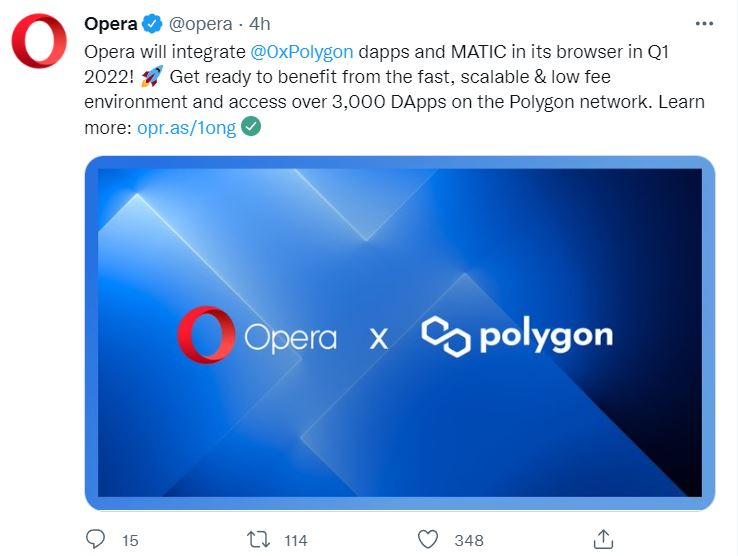The image size is (738, 556).
Task: Click the Opera profile avatar logo
Action: pyautogui.click(x=39, y=40)
